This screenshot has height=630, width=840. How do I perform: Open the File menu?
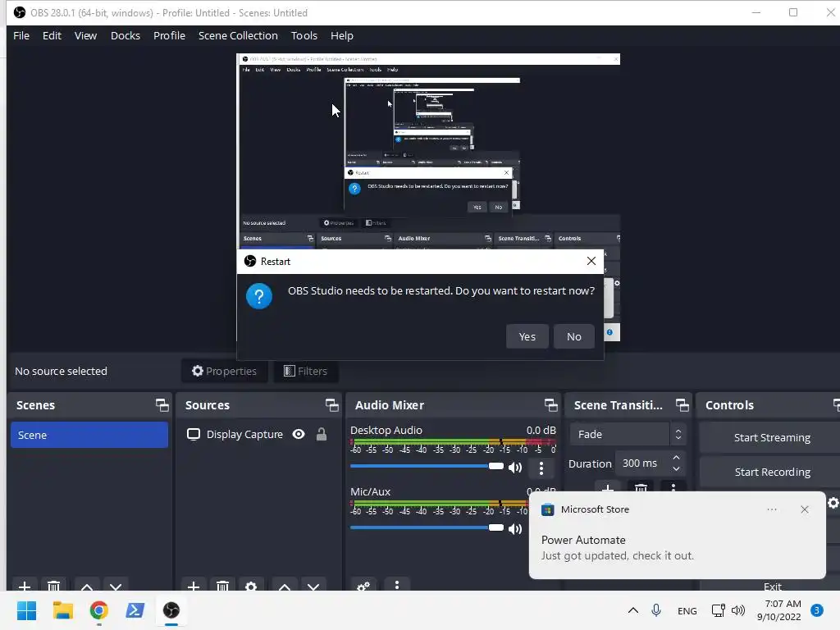tap(21, 35)
